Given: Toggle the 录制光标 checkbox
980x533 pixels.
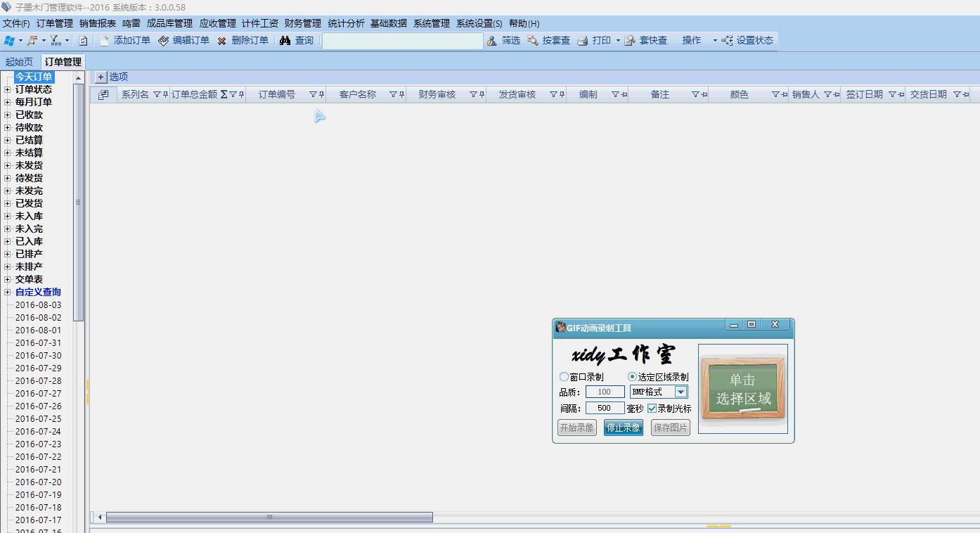Looking at the screenshot, I should tap(652, 408).
